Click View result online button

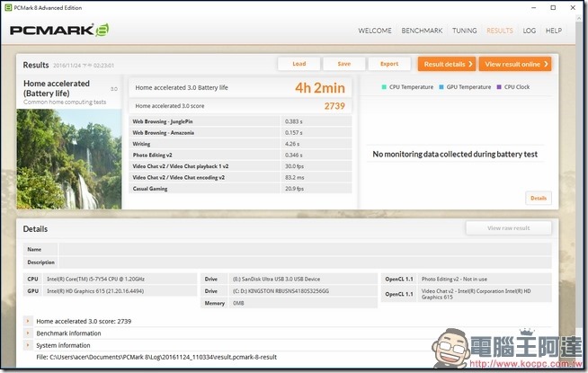(x=515, y=64)
